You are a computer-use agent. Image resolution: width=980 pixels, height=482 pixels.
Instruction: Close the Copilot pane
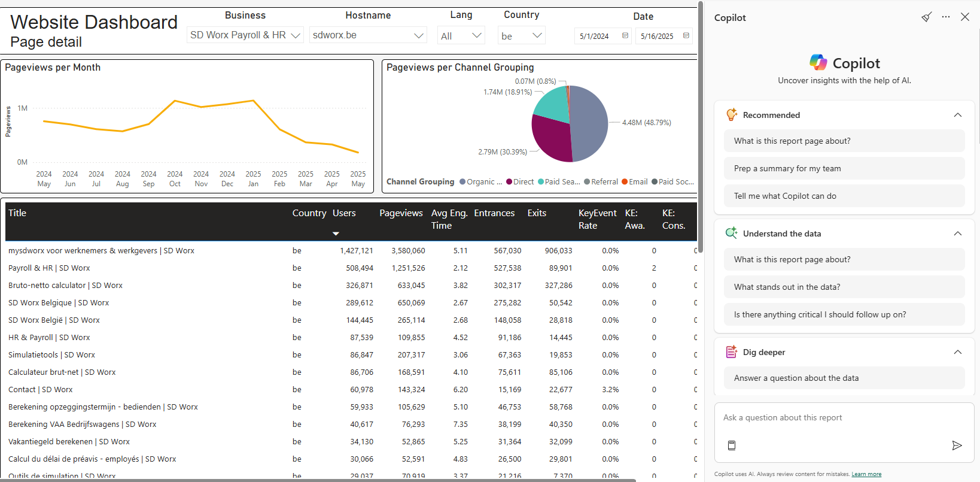(965, 17)
